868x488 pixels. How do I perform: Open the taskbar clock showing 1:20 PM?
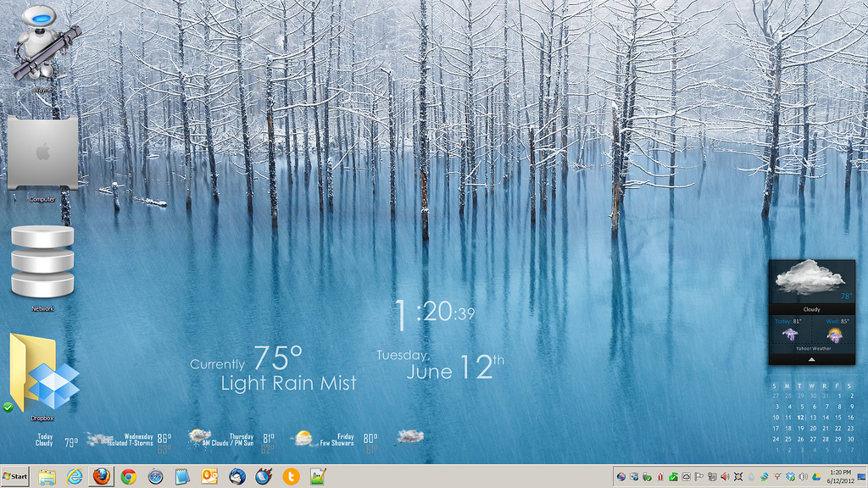[840, 476]
